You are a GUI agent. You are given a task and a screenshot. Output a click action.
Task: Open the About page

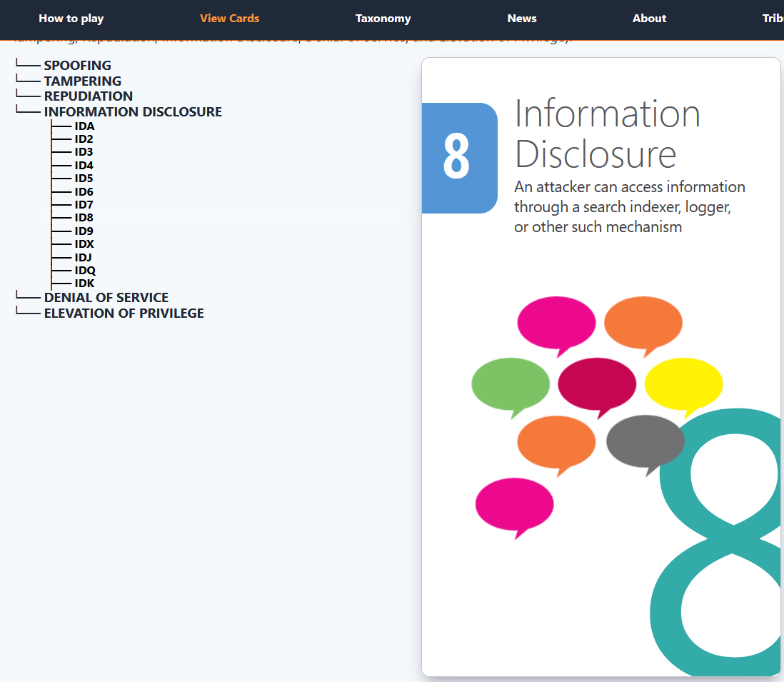pos(649,19)
